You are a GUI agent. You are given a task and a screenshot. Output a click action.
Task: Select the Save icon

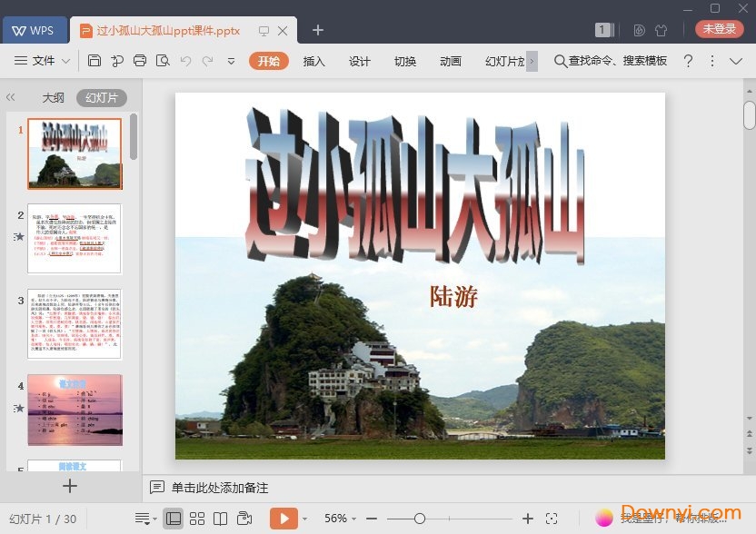pos(94,61)
